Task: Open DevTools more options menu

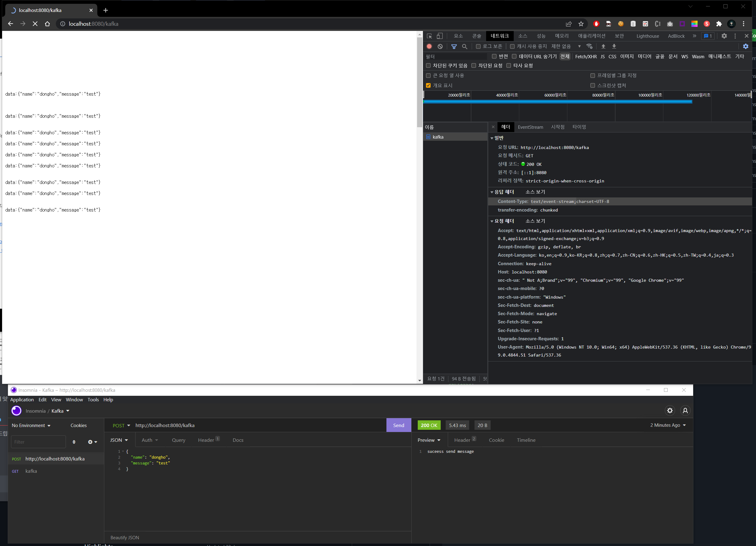Action: [x=735, y=36]
